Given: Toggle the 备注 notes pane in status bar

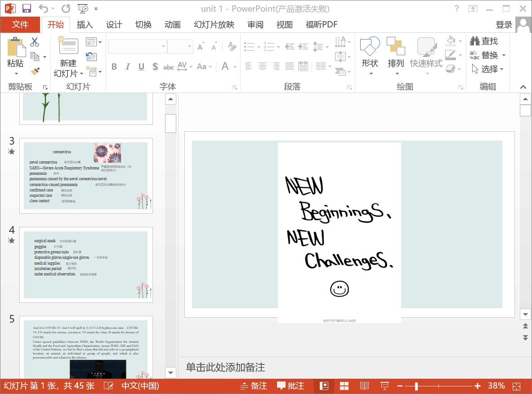Looking at the screenshot, I should coord(254,386).
